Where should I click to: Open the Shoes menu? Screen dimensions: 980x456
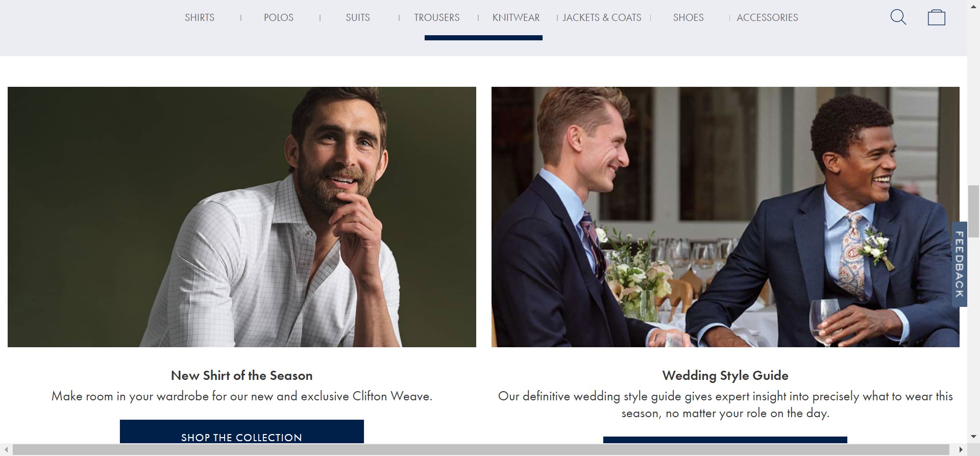click(x=688, y=17)
